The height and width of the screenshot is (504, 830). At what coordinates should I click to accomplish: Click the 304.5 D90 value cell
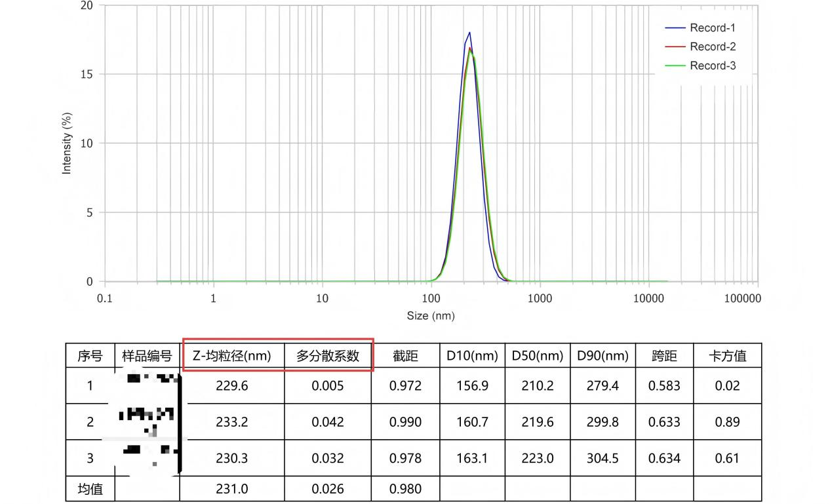coord(603,458)
